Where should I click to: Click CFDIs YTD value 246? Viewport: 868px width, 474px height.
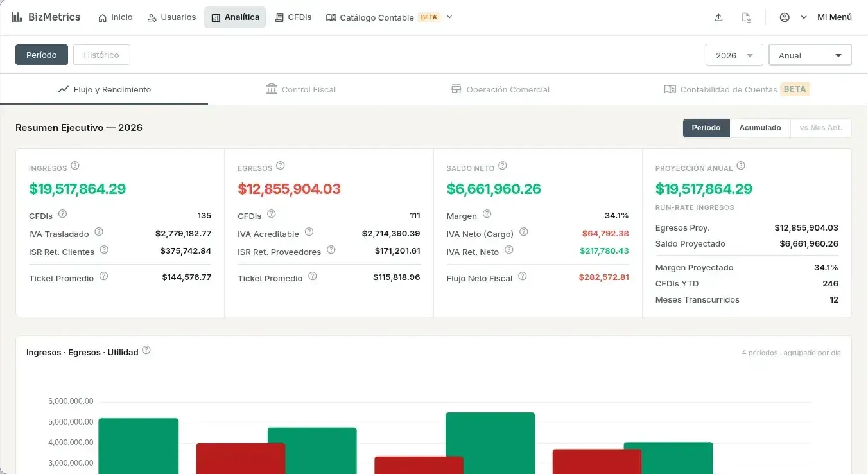(830, 283)
